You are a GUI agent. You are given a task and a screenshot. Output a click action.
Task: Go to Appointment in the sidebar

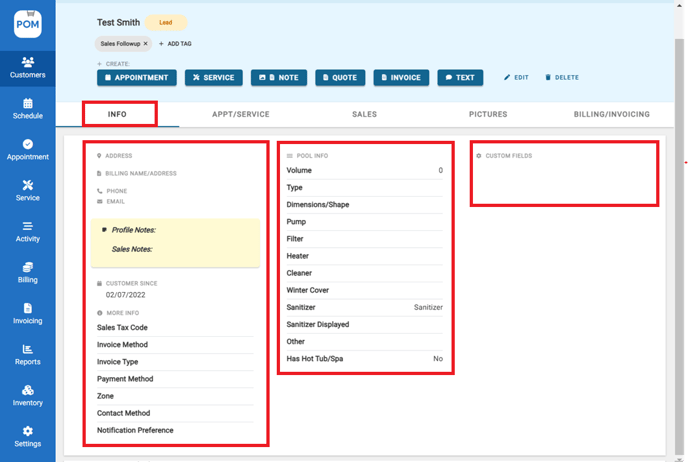[27, 150]
